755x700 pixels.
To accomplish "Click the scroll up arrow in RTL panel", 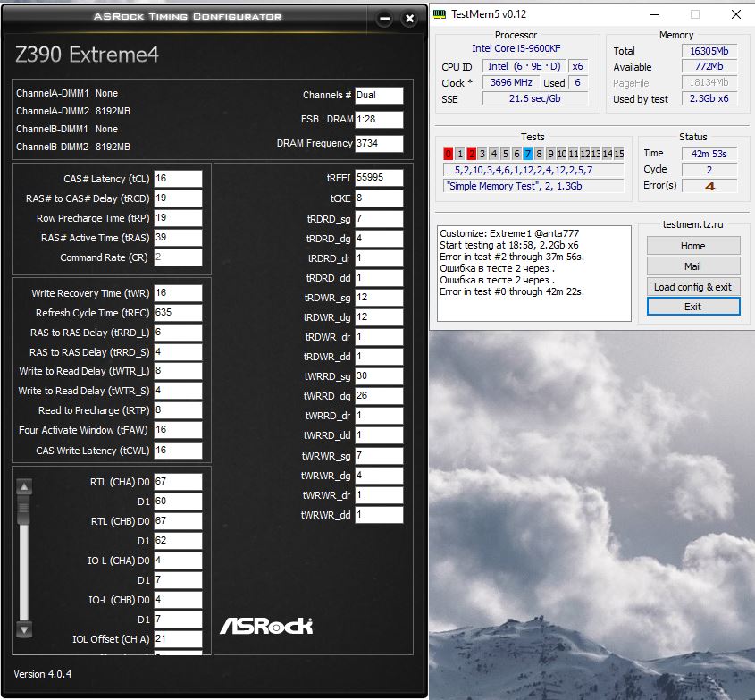I will (x=24, y=487).
